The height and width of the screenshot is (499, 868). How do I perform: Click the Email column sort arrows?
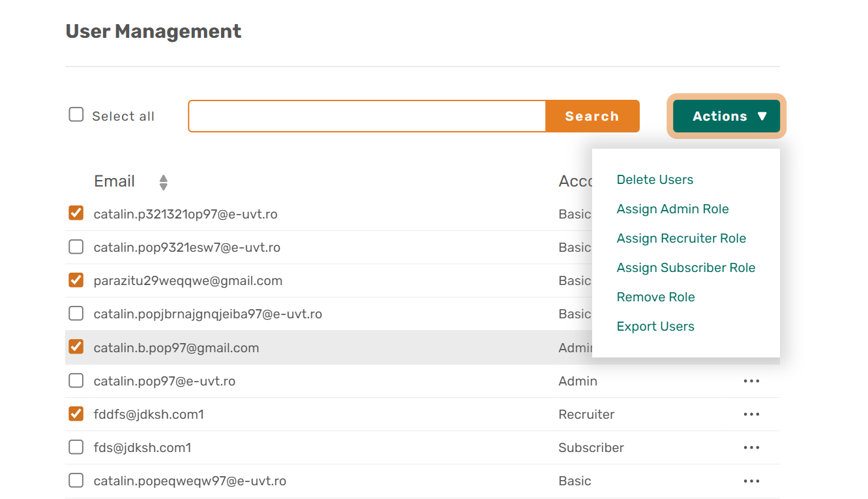click(x=163, y=182)
